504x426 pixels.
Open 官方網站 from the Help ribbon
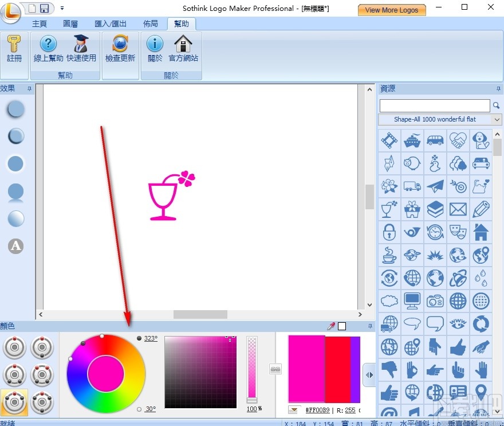183,49
